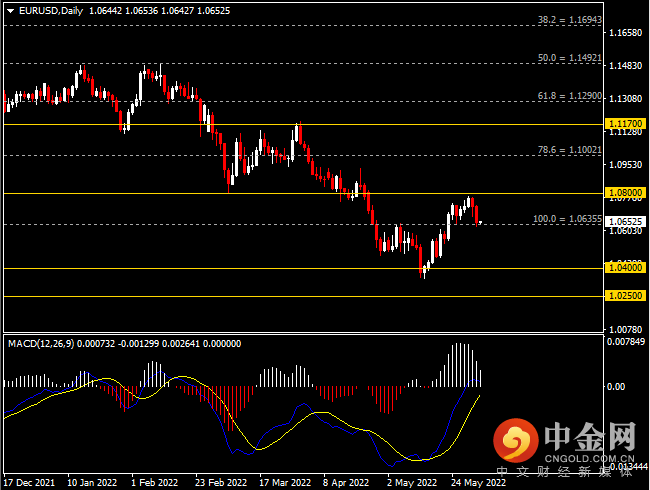The height and width of the screenshot is (490, 650).
Task: Click the 1.13080 price scale value
Action: point(626,99)
